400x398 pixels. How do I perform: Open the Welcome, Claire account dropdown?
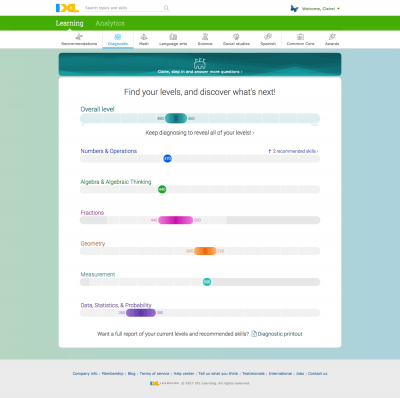(321, 9)
